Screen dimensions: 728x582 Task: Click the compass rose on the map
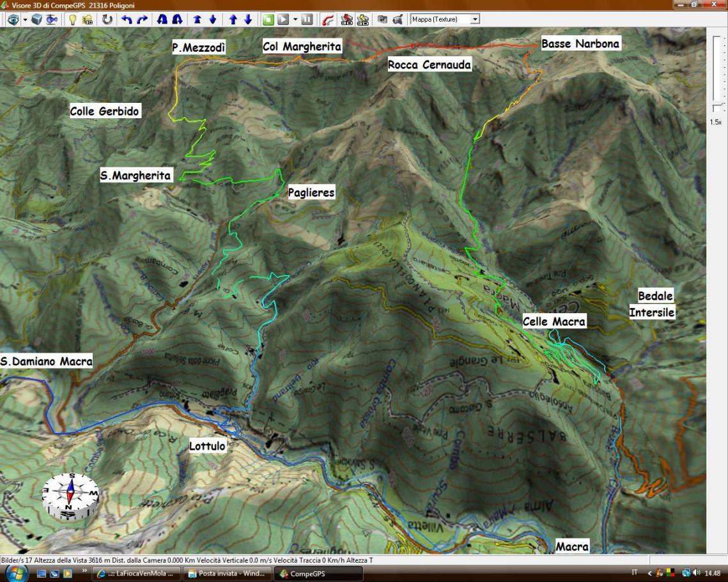[x=70, y=494]
